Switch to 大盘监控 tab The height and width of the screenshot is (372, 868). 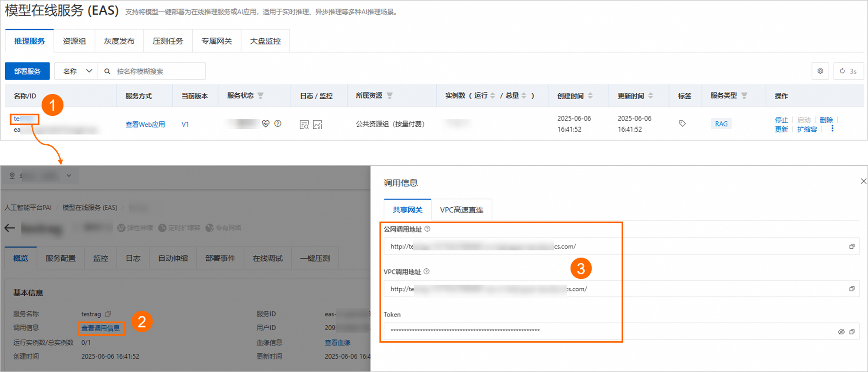click(x=265, y=41)
